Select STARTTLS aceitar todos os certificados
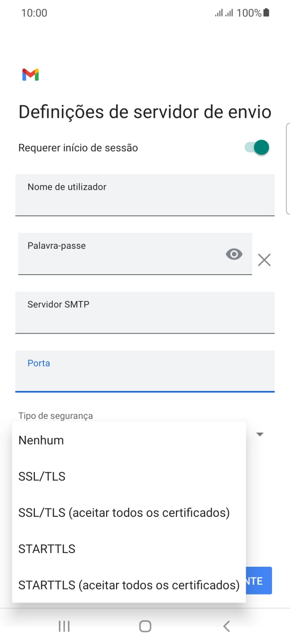Screen dimensions: 290x644 coord(128,585)
